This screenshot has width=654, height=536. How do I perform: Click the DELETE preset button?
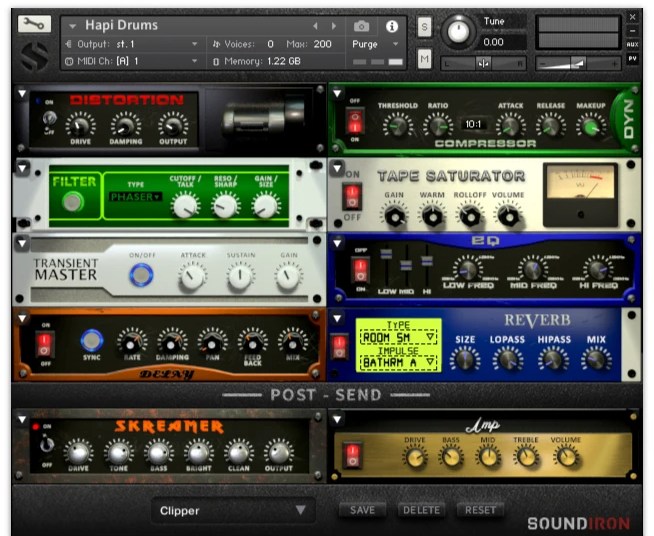[421, 510]
